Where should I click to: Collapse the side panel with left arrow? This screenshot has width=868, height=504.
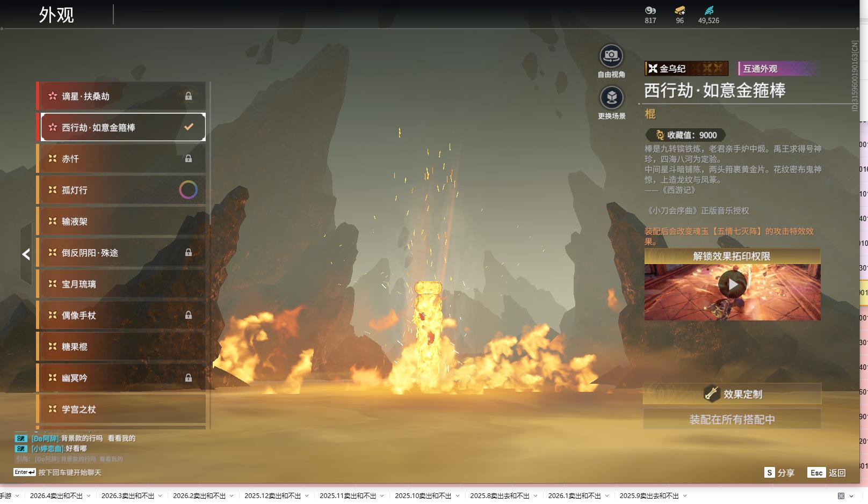point(26,254)
